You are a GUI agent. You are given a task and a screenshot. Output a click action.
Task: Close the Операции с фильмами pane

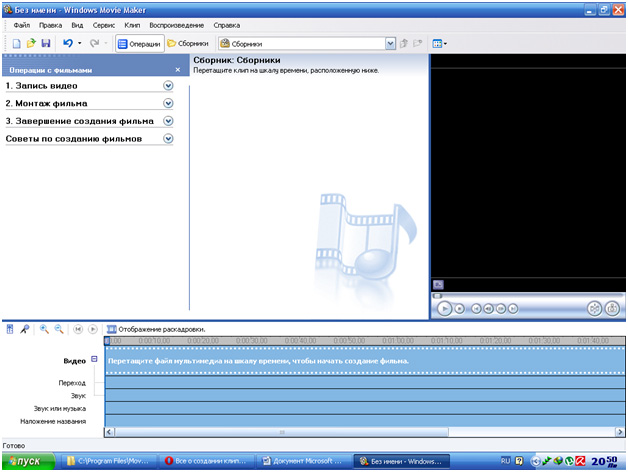point(178,70)
